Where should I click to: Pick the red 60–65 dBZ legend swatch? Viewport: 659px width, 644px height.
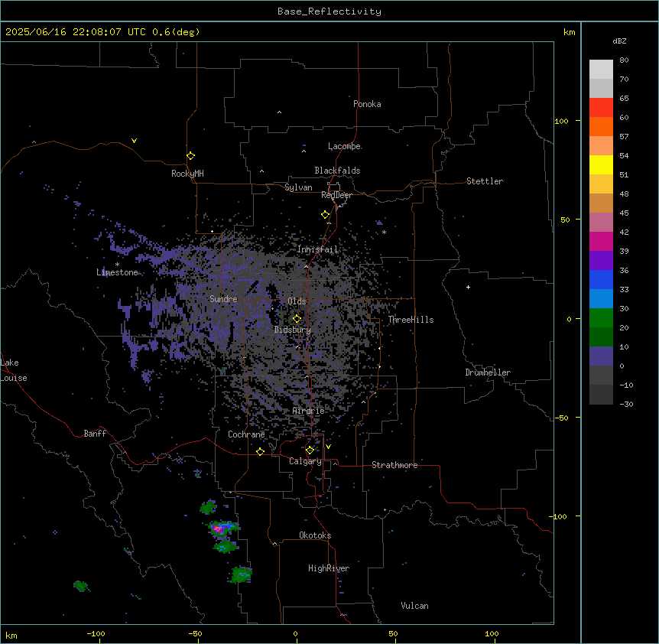pyautogui.click(x=601, y=108)
